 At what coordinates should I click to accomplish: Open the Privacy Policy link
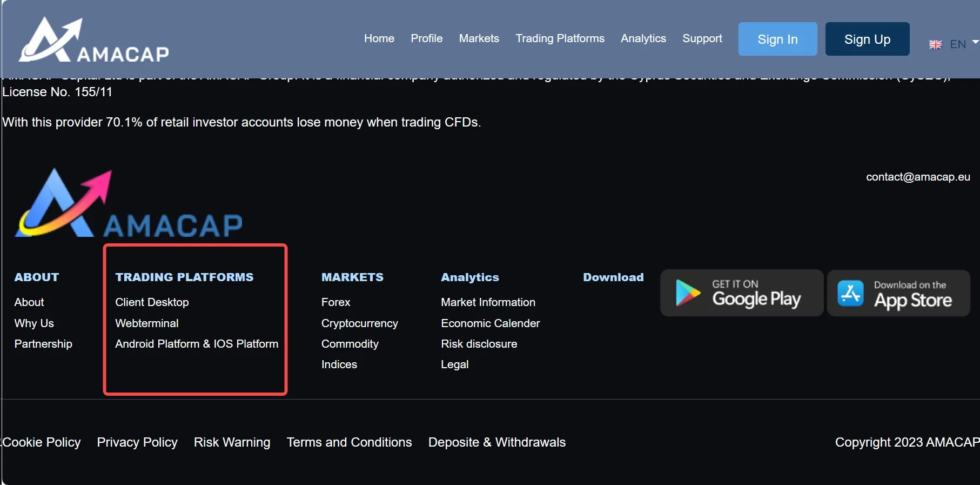(137, 442)
